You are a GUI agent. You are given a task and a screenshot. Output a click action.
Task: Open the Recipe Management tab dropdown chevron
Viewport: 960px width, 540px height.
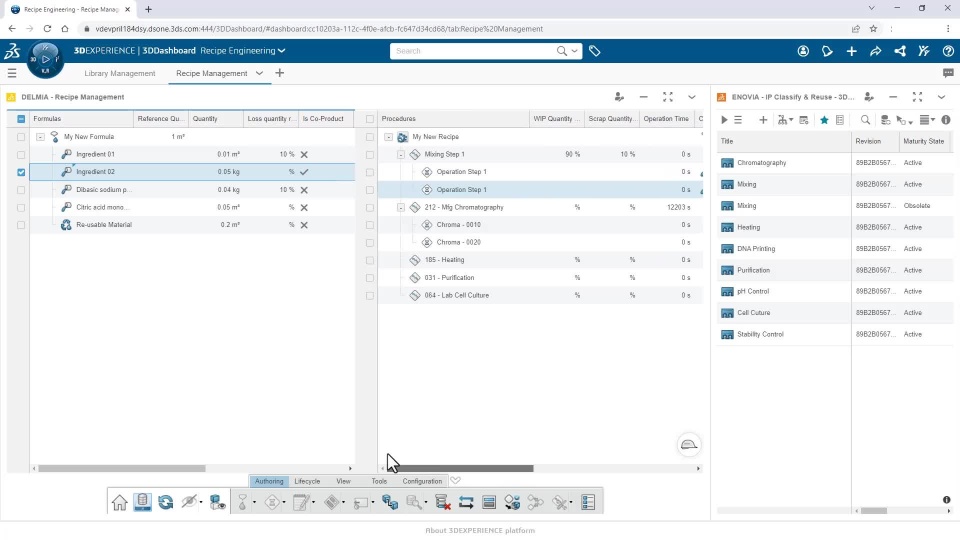point(259,73)
